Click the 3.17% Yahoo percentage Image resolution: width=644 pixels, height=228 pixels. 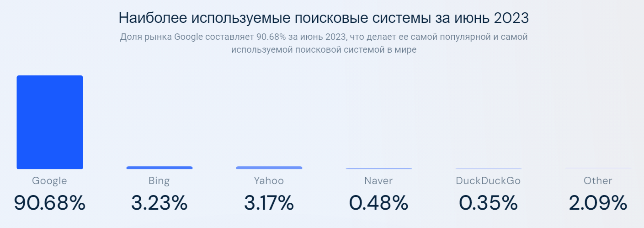click(x=269, y=203)
